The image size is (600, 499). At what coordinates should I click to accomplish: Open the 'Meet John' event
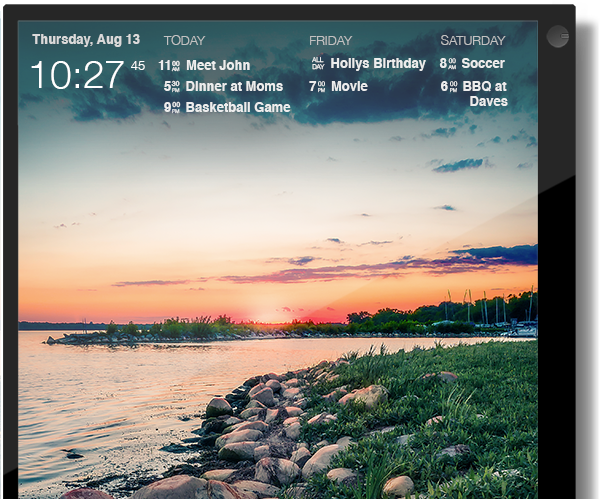218,65
